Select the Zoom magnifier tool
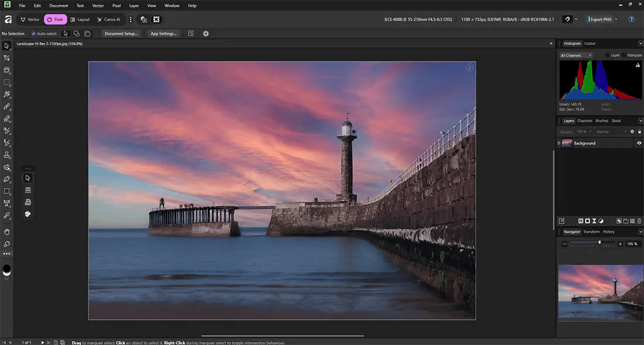The image size is (644, 345). pyautogui.click(x=6, y=244)
